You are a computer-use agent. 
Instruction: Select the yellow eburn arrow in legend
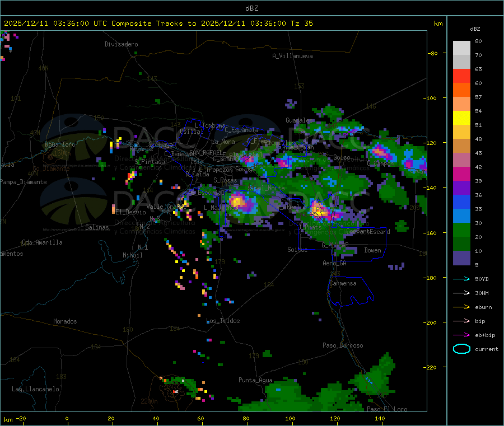pos(461,307)
